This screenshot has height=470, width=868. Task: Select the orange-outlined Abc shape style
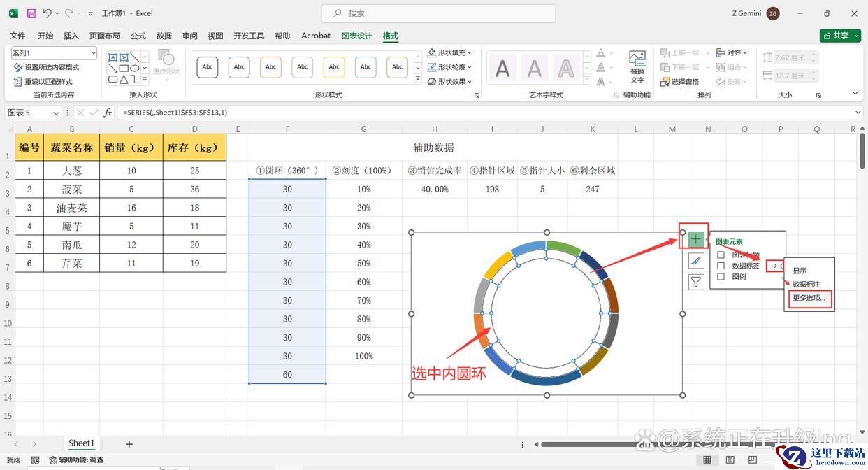pos(270,67)
